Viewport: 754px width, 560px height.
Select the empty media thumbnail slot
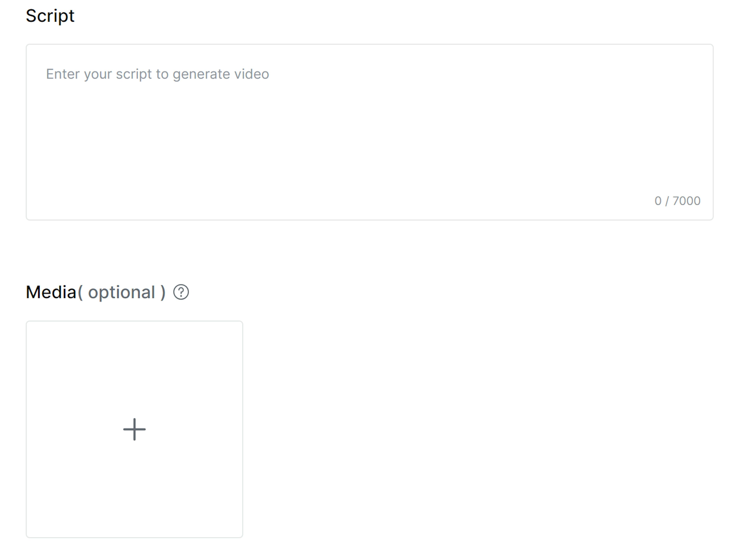click(x=135, y=429)
